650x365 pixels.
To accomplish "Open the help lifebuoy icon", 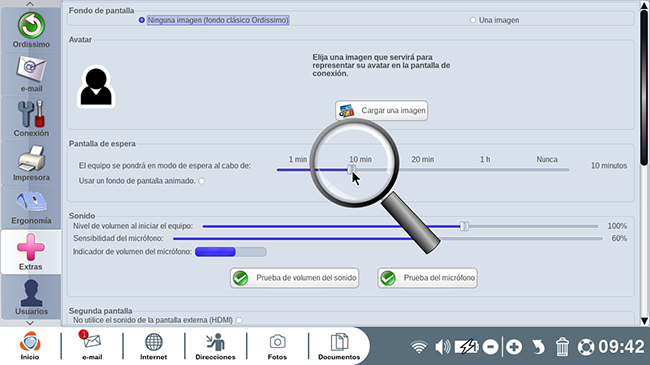I will 586,347.
